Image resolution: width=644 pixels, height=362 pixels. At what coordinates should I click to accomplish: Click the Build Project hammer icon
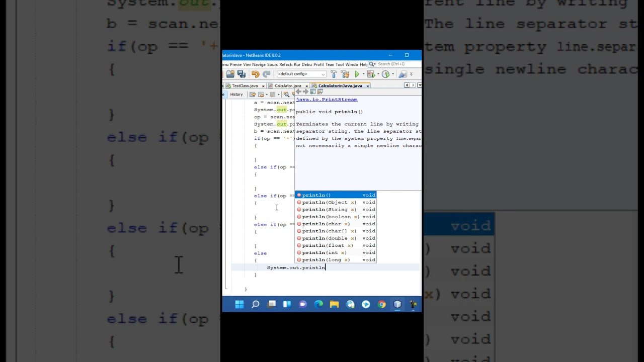[334, 74]
